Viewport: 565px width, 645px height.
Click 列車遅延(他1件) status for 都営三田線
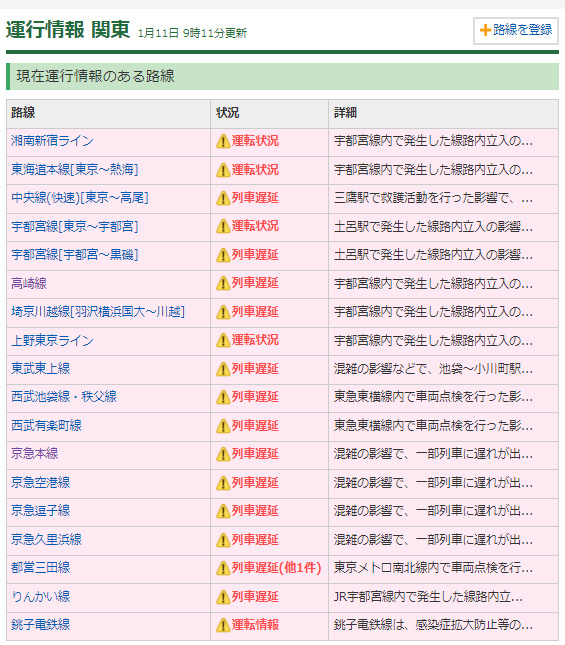(276, 568)
